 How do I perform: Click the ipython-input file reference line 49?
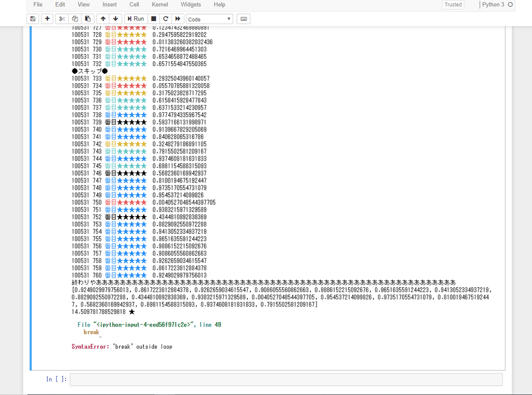pyautogui.click(x=149, y=325)
